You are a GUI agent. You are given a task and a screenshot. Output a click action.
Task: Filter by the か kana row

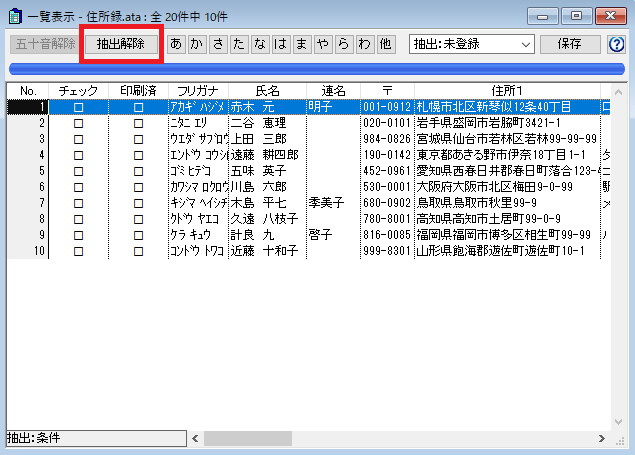[x=197, y=44]
